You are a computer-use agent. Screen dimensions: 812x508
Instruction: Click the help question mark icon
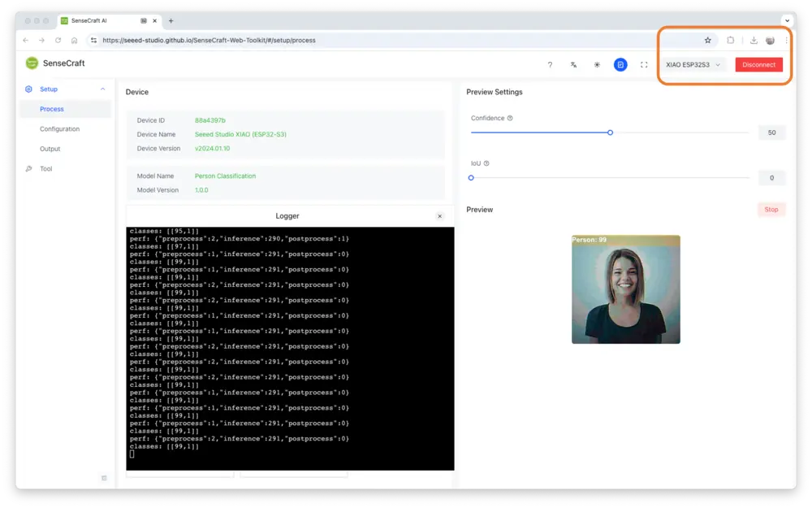[x=550, y=64]
